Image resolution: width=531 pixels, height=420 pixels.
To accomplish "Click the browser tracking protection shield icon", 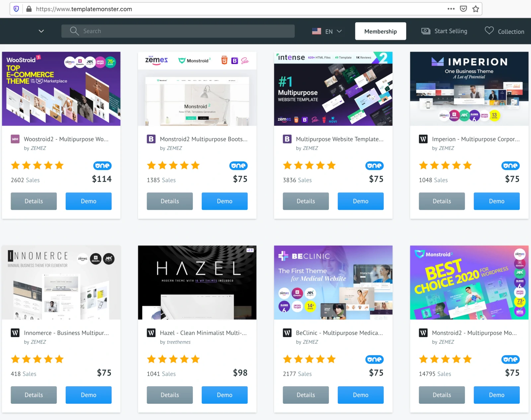I will pyautogui.click(x=16, y=9).
